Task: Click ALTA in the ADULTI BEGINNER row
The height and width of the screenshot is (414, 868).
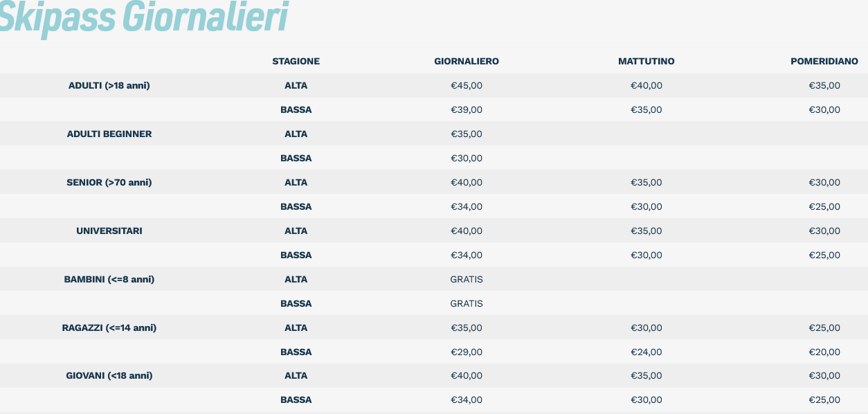Action: click(296, 134)
